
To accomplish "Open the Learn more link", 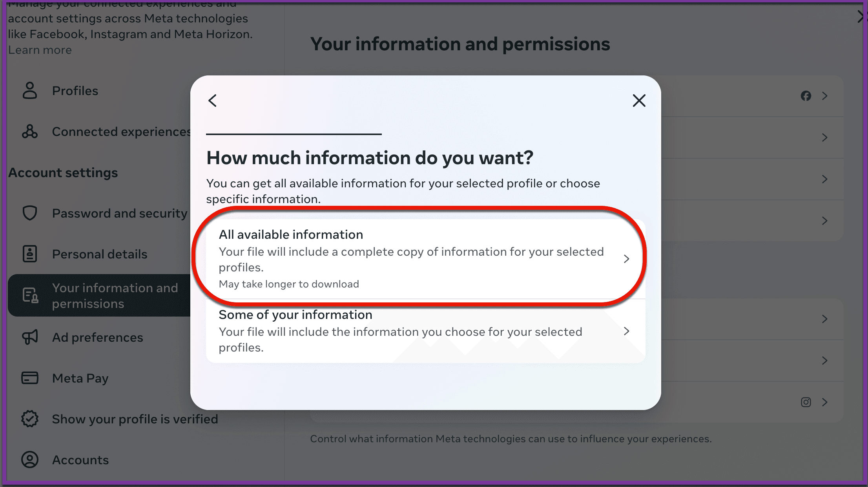I will pyautogui.click(x=40, y=50).
